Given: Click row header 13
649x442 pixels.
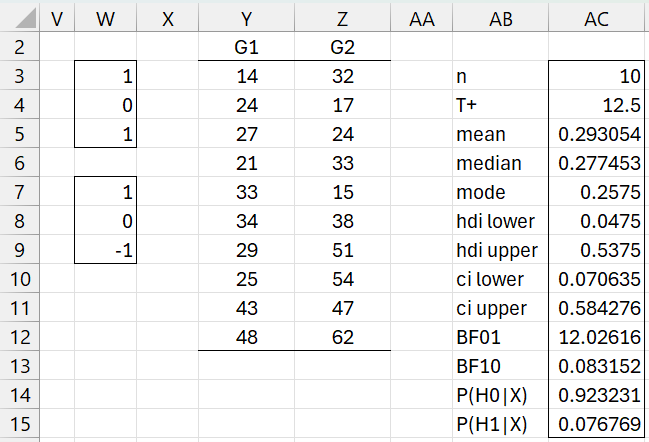Looking at the screenshot, I should pyautogui.click(x=20, y=366).
